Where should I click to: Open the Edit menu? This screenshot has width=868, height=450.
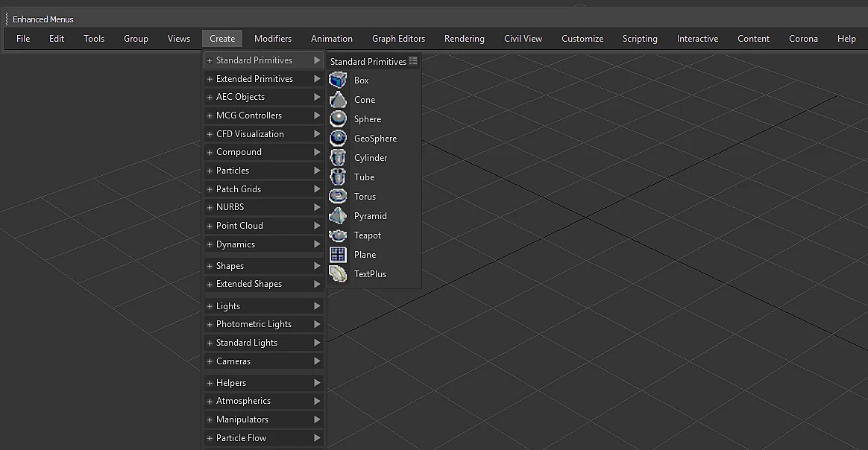click(57, 39)
